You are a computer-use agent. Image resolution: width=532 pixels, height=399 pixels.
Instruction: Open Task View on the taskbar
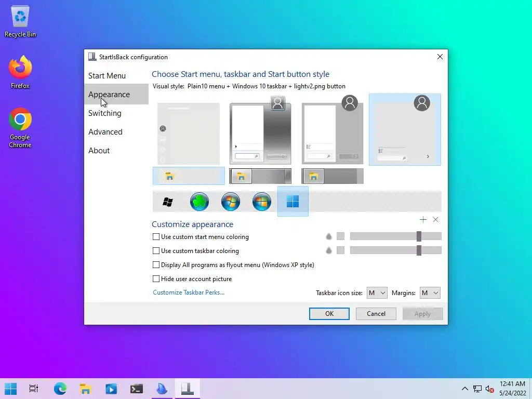pyautogui.click(x=34, y=389)
